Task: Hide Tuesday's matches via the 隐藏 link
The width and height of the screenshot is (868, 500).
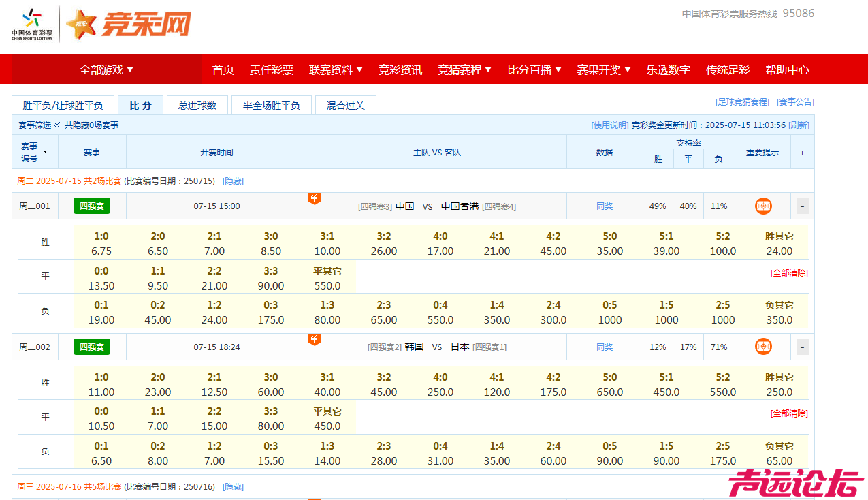Action: 234,181
